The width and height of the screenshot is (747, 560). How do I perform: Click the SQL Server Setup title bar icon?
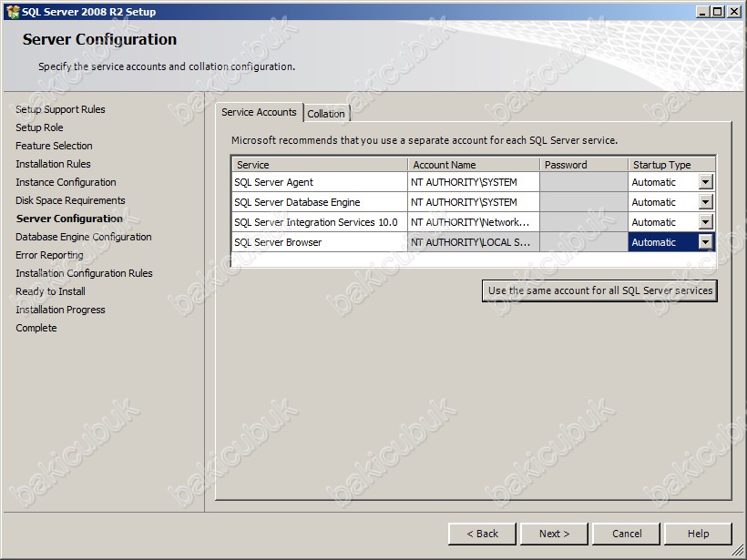pos(13,12)
